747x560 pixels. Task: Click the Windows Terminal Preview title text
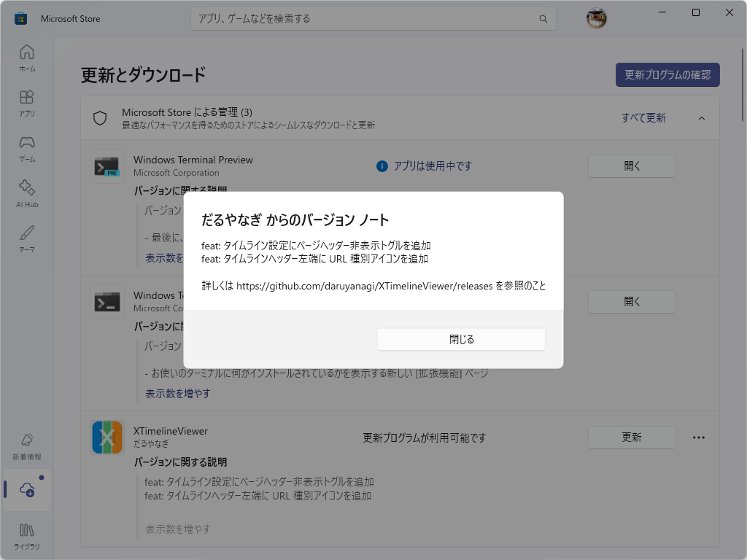193,160
